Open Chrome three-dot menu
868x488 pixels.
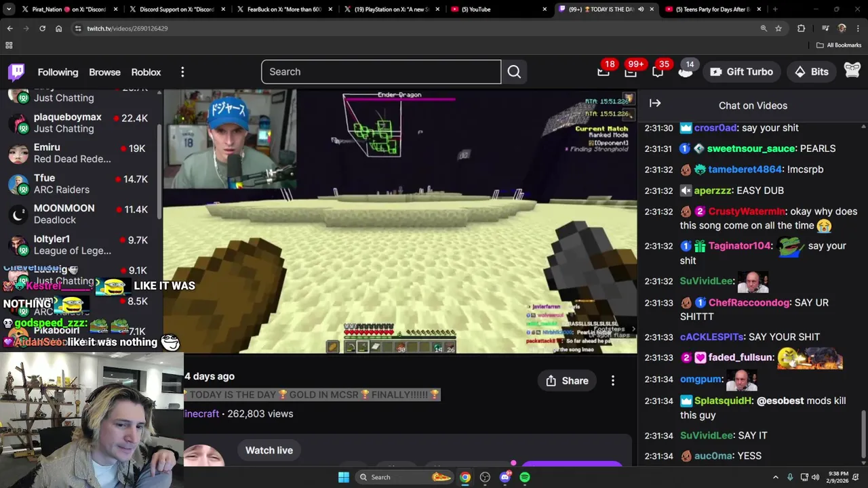coord(858,28)
